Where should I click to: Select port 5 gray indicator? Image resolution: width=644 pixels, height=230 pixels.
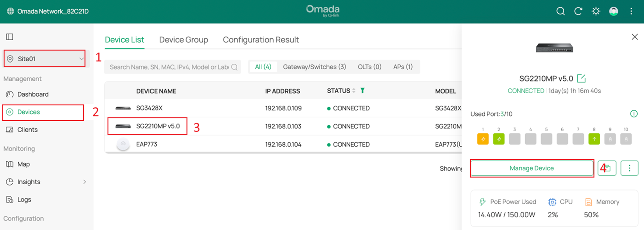coord(546,139)
